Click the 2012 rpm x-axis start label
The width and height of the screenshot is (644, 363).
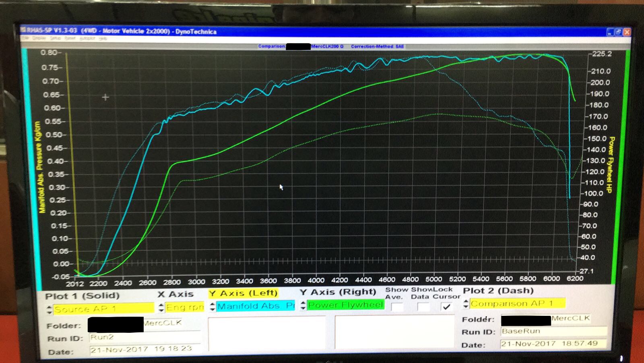click(75, 284)
